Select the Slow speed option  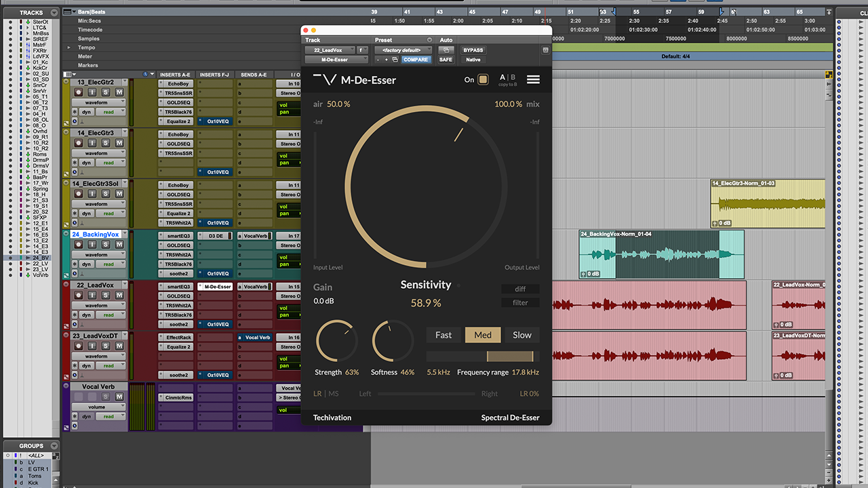coord(522,335)
